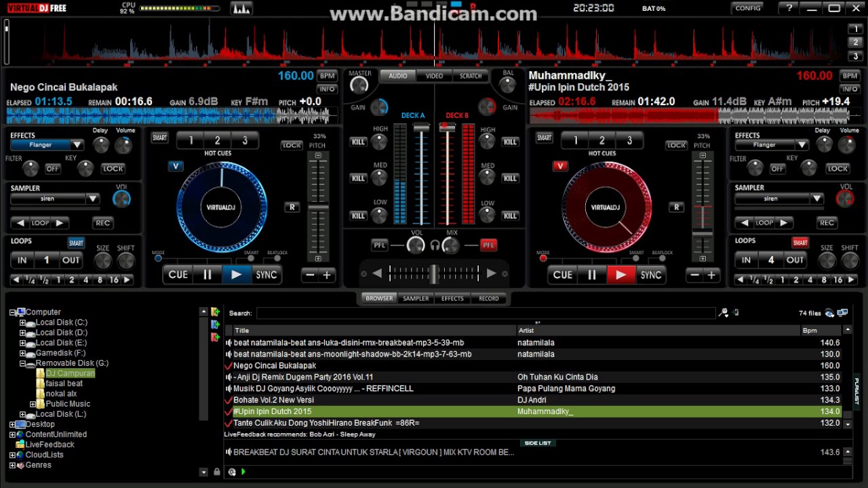Image resolution: width=868 pixels, height=488 pixels.
Task: Toggle left deck key LOCK
Action: [113, 168]
